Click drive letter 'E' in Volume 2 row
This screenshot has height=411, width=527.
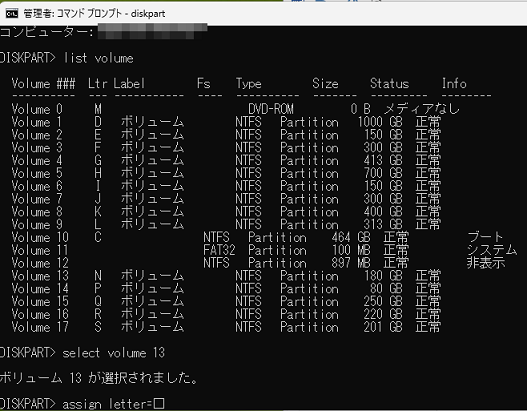98,135
